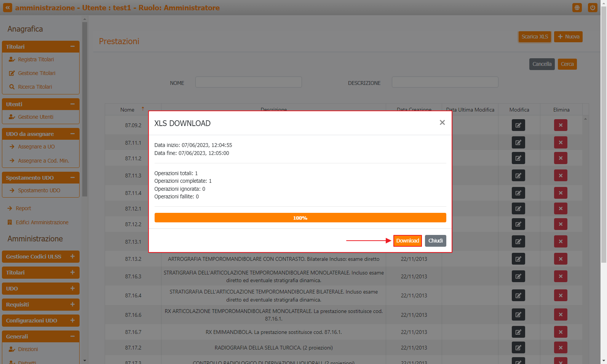The image size is (607, 364).
Task: Delete row 87.11.1 with red X
Action: click(x=560, y=143)
